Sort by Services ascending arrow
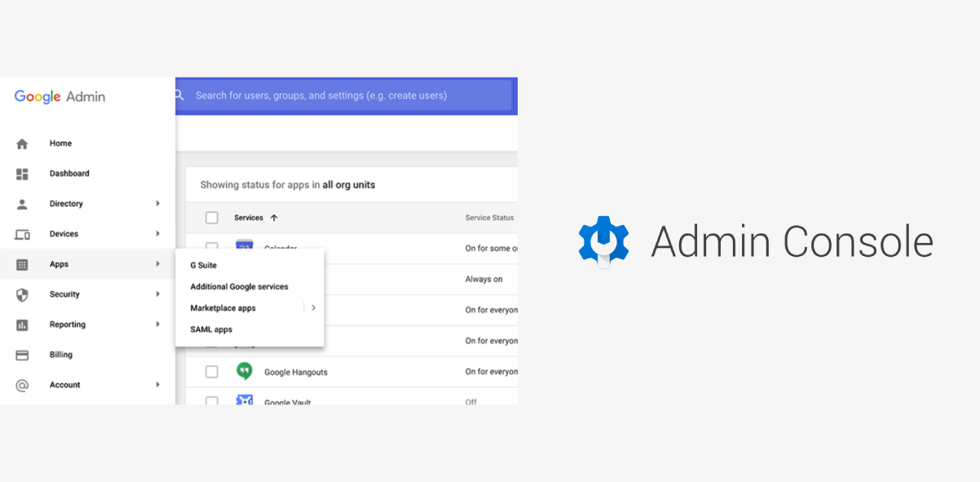 click(274, 218)
